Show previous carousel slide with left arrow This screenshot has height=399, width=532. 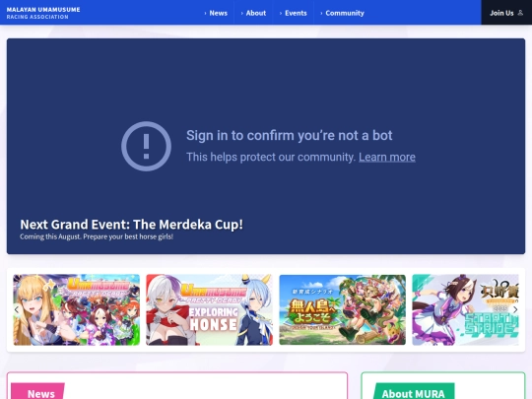click(x=17, y=309)
